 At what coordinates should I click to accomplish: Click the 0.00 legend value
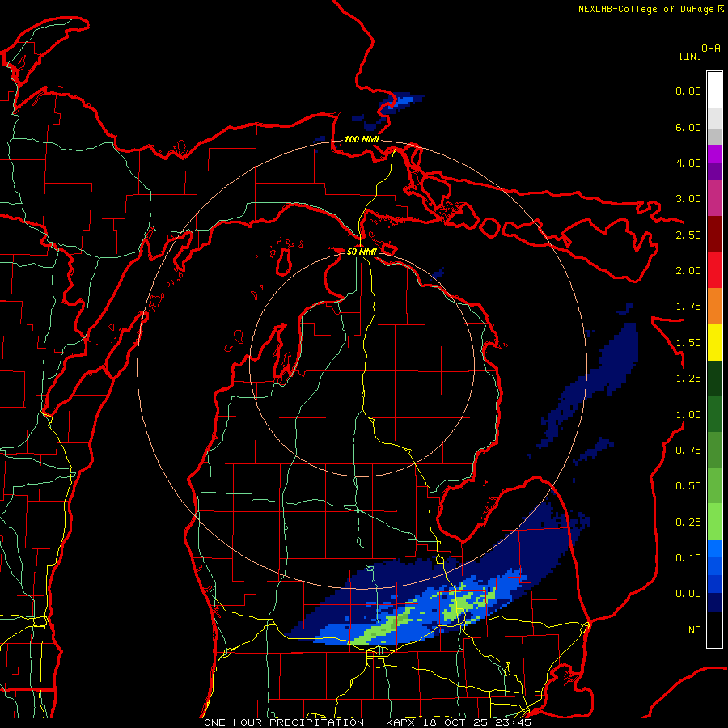[x=688, y=594]
